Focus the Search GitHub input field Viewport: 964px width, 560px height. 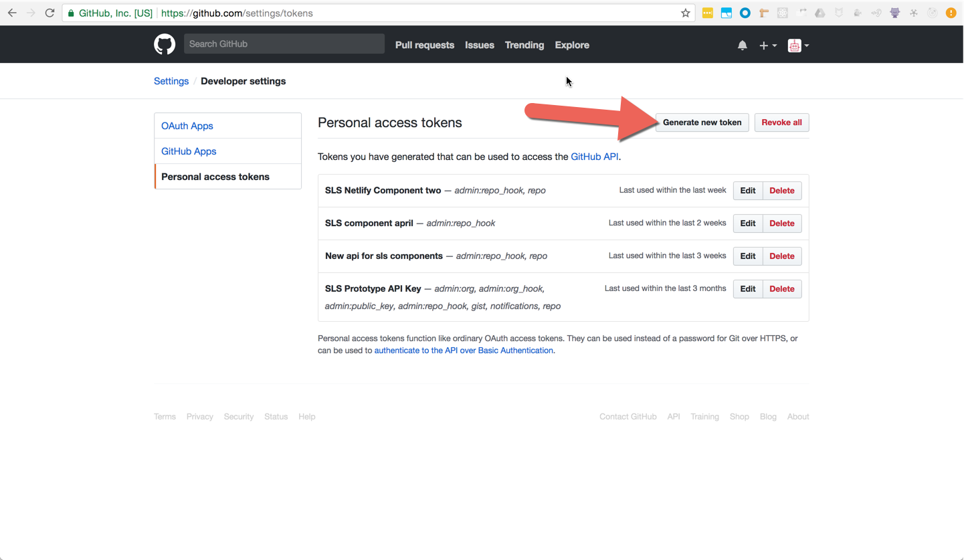(x=284, y=44)
